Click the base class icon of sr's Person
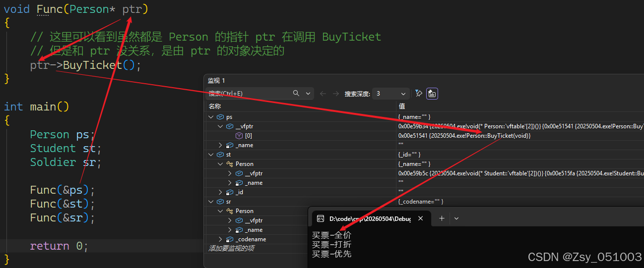Viewport: 644px width, 268px height. tap(230, 211)
